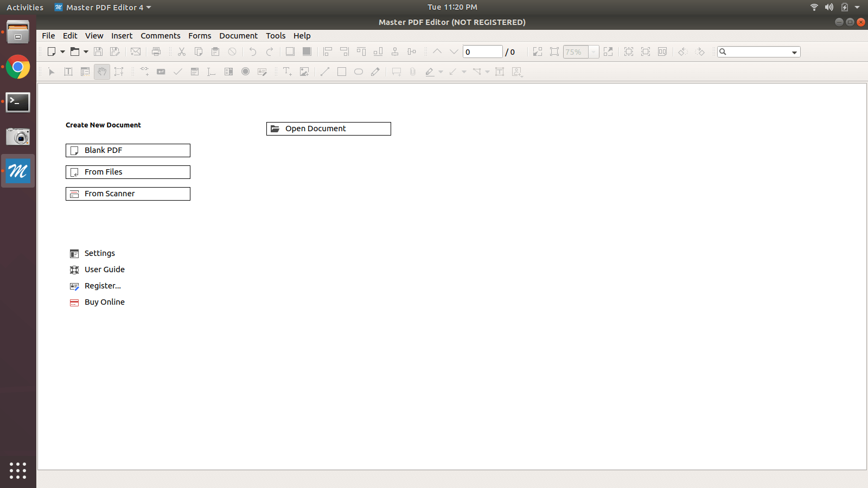Open Chrome from the Ubuntu dock
Screen dimensions: 868x488
click(18, 67)
